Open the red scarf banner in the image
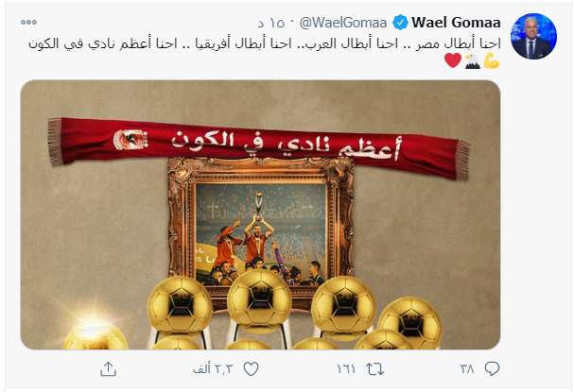 (258, 147)
